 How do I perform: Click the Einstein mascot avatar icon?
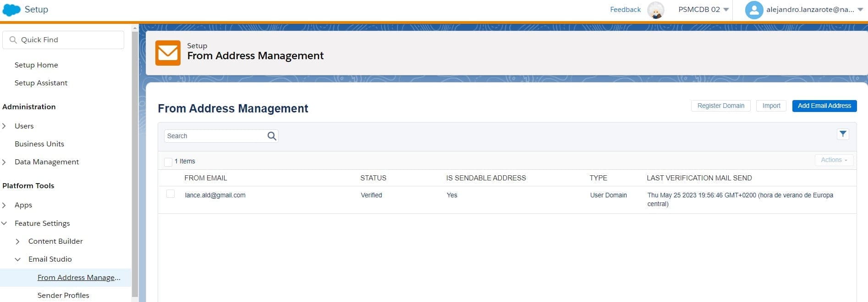656,10
